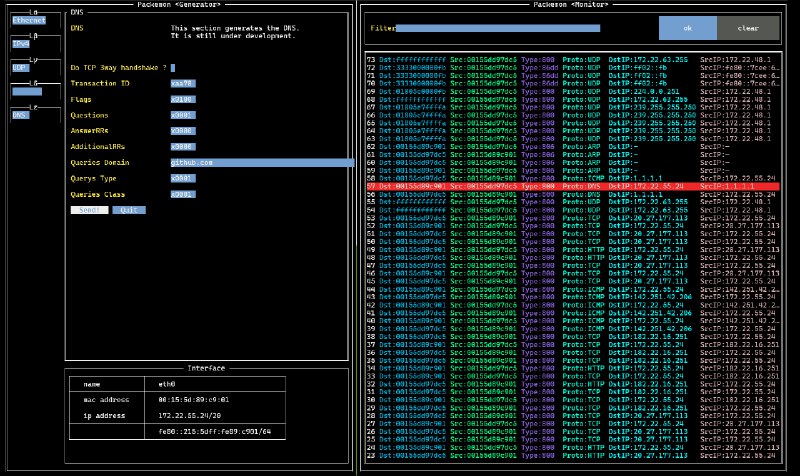Screen dimensions: 800x476
Task: Select highlighted packet row 57 with Proto DNS
Action: pyautogui.click(x=573, y=187)
